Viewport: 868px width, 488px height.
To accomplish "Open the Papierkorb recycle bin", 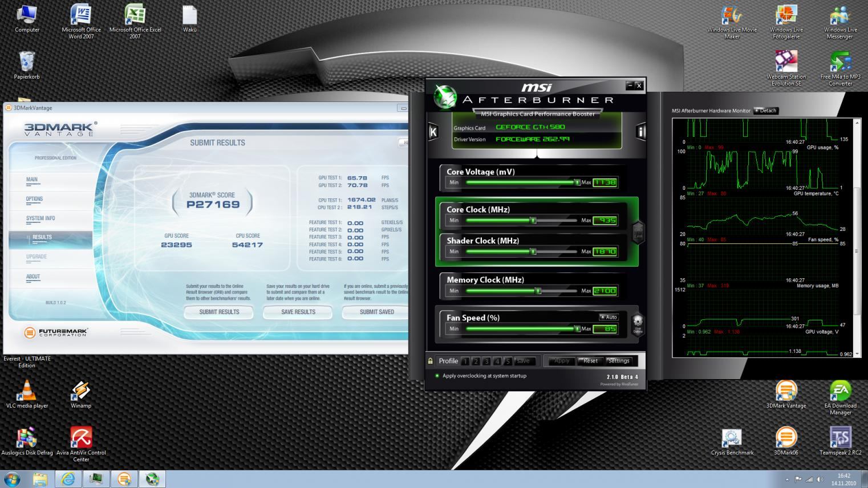I will click(27, 65).
